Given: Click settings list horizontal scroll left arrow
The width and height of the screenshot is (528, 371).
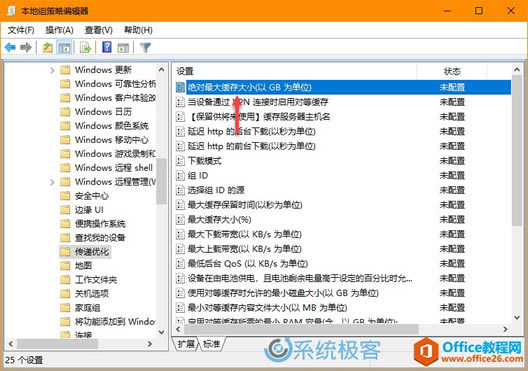Looking at the screenshot, I should pos(178,329).
